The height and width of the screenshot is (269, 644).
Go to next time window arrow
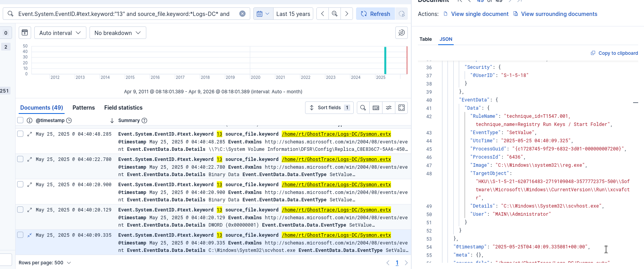(347, 14)
